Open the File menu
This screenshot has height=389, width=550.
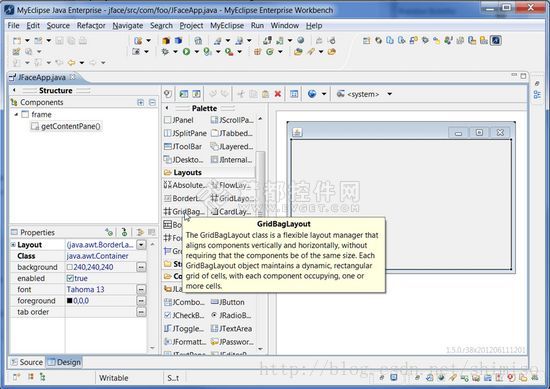click(13, 26)
